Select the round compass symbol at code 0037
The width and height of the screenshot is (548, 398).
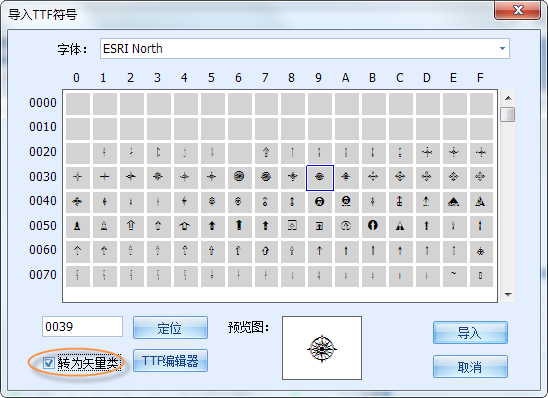click(266, 178)
